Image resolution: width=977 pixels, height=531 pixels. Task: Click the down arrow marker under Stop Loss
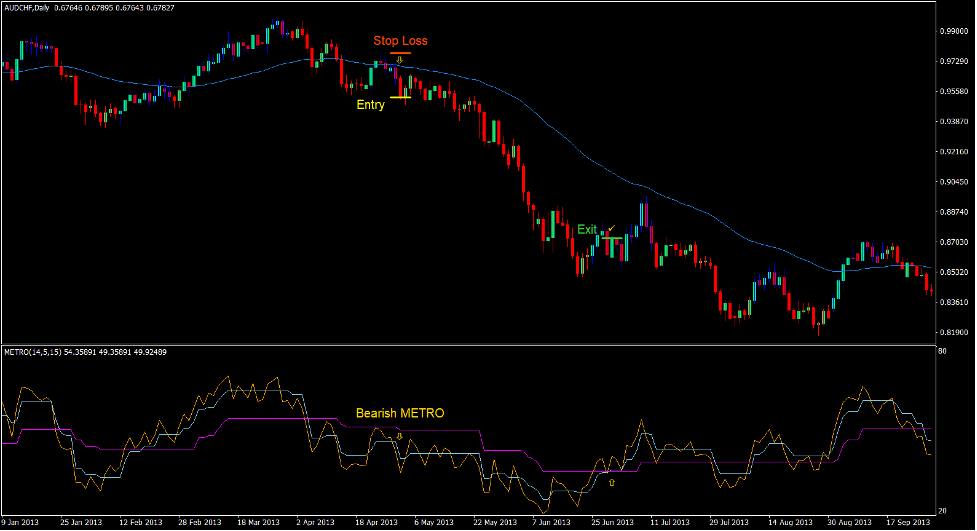click(x=399, y=60)
